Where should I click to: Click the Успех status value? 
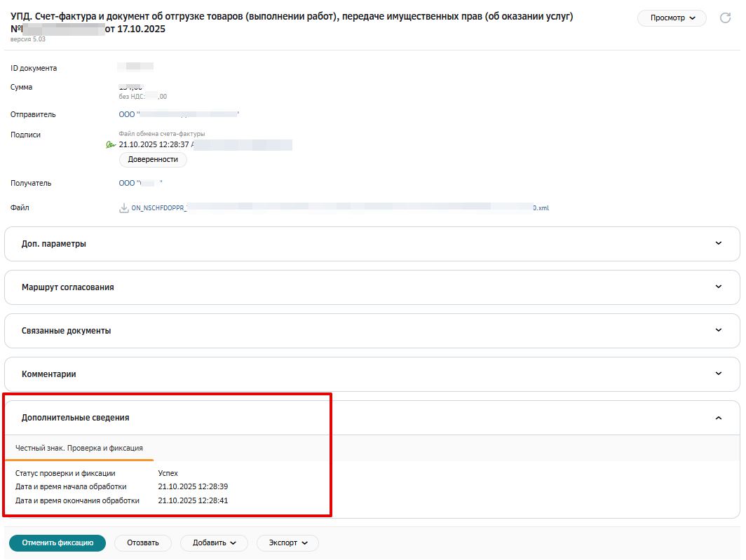click(x=168, y=473)
